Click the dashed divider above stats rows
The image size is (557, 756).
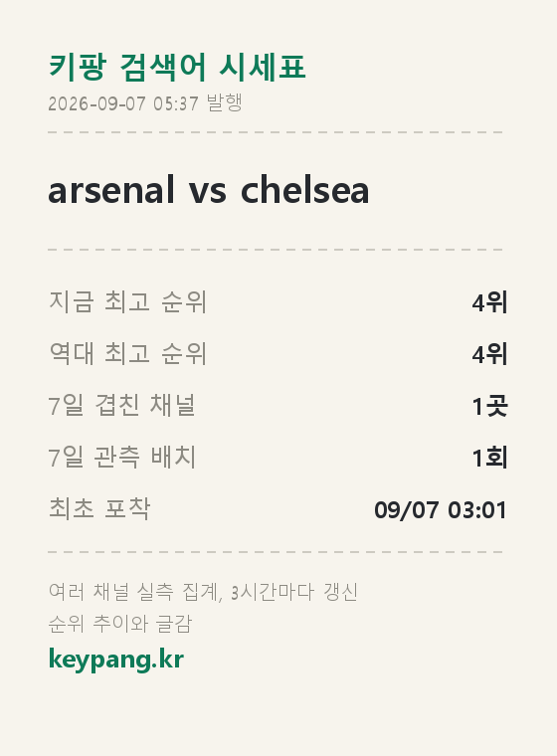276,250
